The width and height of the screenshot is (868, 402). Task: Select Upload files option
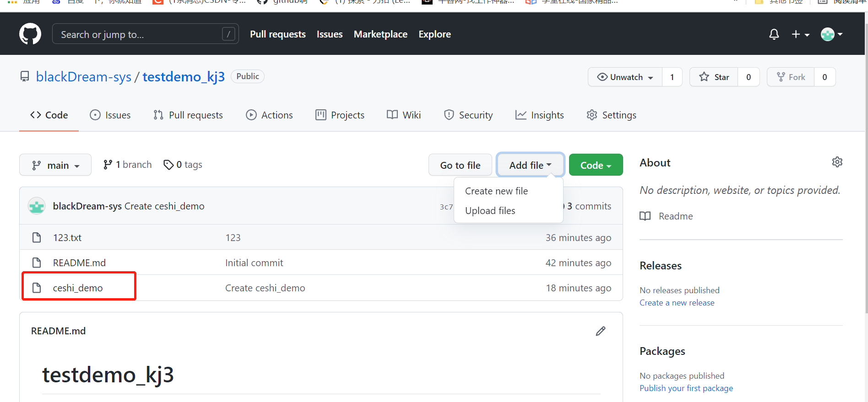508,211
